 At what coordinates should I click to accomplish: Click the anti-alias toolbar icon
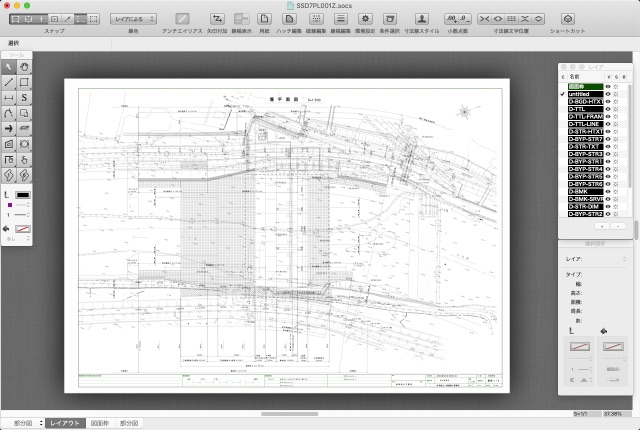[x=183, y=19]
